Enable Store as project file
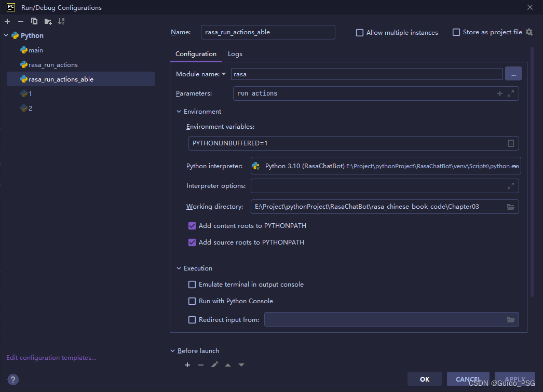This screenshot has height=392, width=543. click(x=456, y=32)
